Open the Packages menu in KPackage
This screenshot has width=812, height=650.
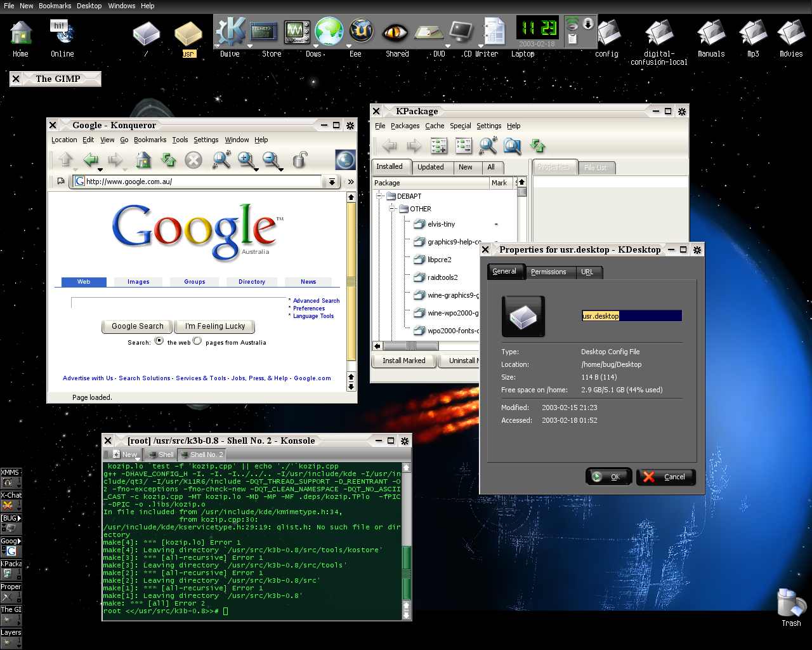405,126
